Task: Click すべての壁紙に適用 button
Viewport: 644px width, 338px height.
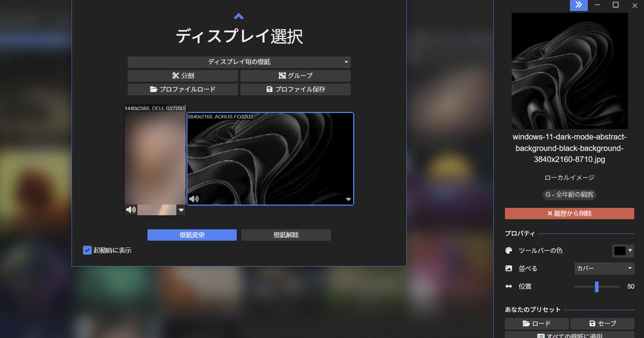Action: [x=570, y=335]
